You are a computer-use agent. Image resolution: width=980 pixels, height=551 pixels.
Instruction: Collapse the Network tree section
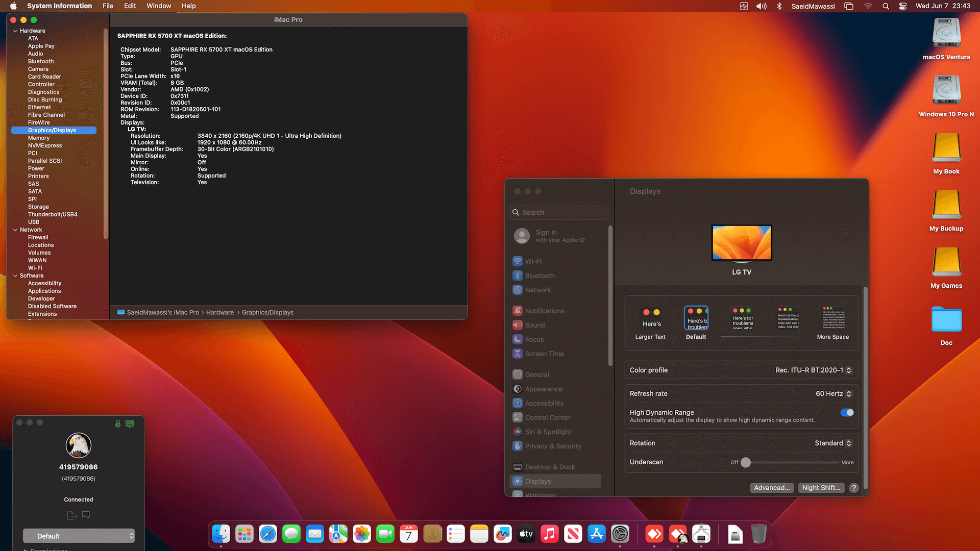pos(15,230)
